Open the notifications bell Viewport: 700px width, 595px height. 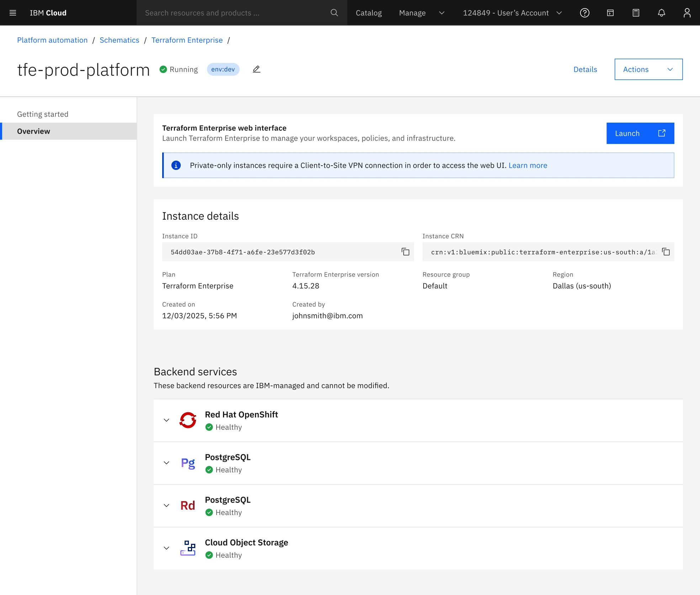(x=662, y=13)
